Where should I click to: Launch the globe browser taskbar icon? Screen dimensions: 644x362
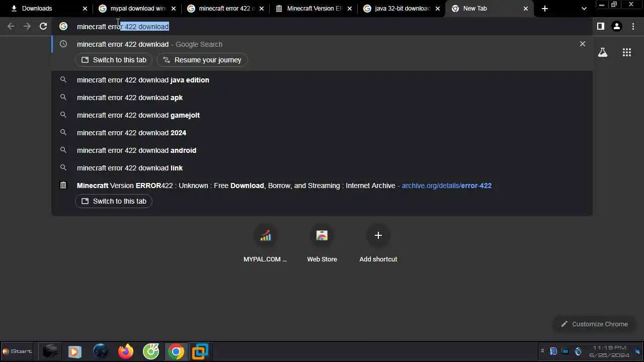point(101,351)
